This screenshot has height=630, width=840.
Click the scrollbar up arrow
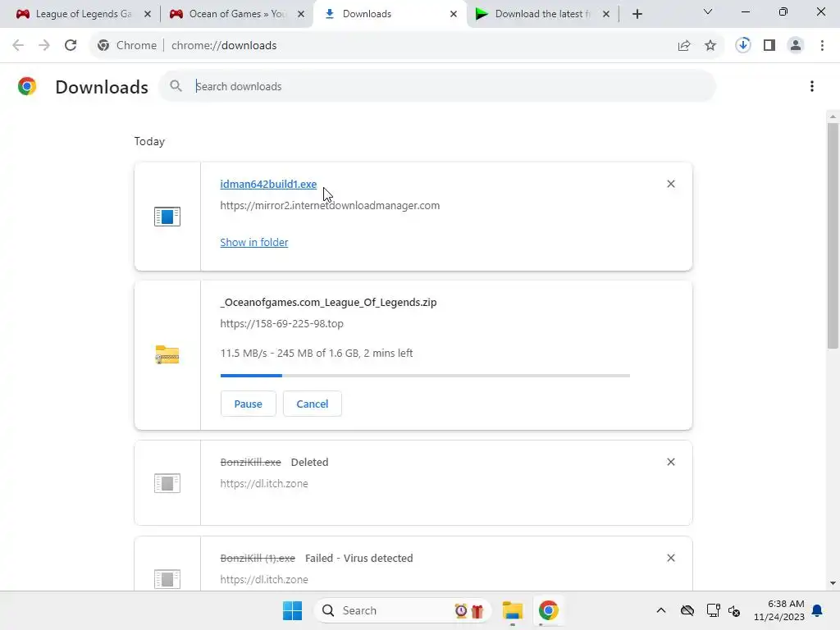[833, 116]
